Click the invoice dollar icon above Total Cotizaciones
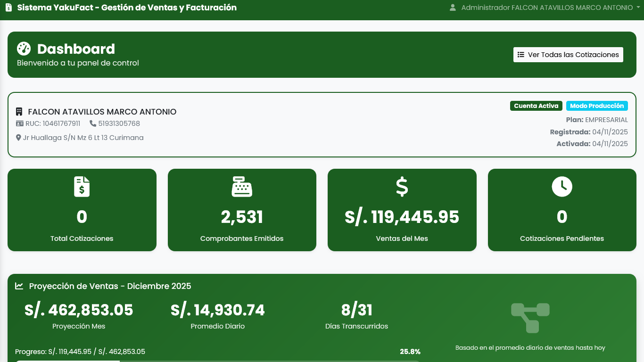This screenshot has height=362, width=644. pos(82,187)
